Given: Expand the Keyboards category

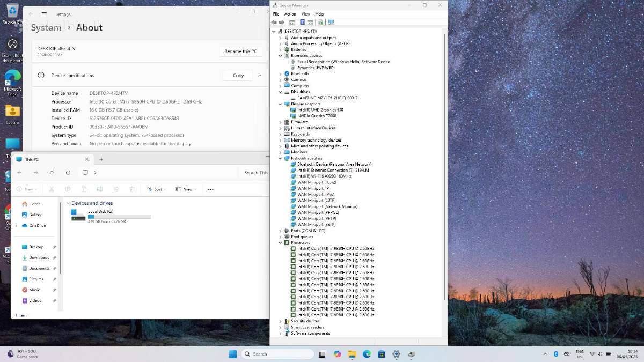Looking at the screenshot, I should pyautogui.click(x=280, y=134).
